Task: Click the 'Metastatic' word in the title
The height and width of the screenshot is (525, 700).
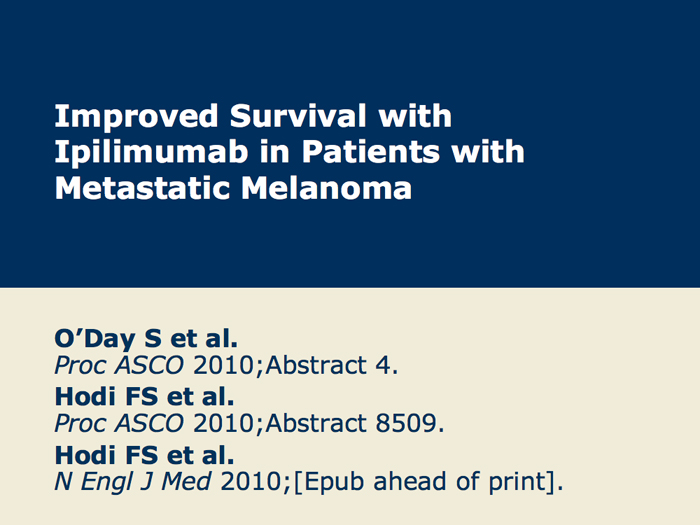Action: click(x=142, y=188)
